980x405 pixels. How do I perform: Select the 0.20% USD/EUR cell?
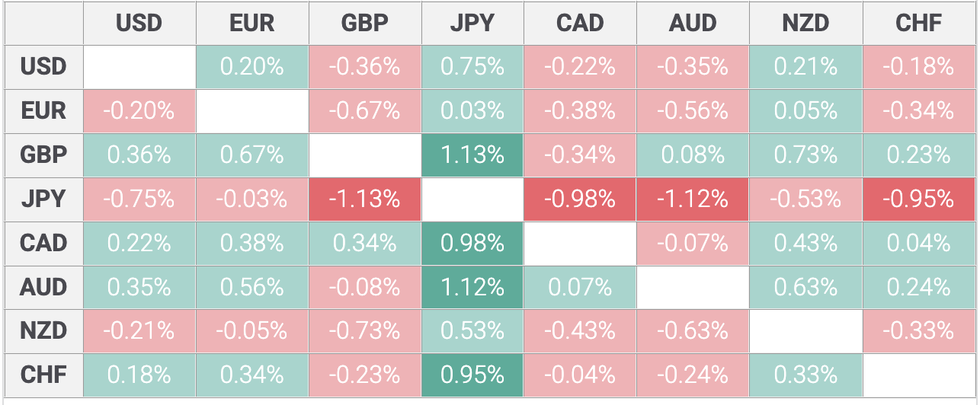252,67
